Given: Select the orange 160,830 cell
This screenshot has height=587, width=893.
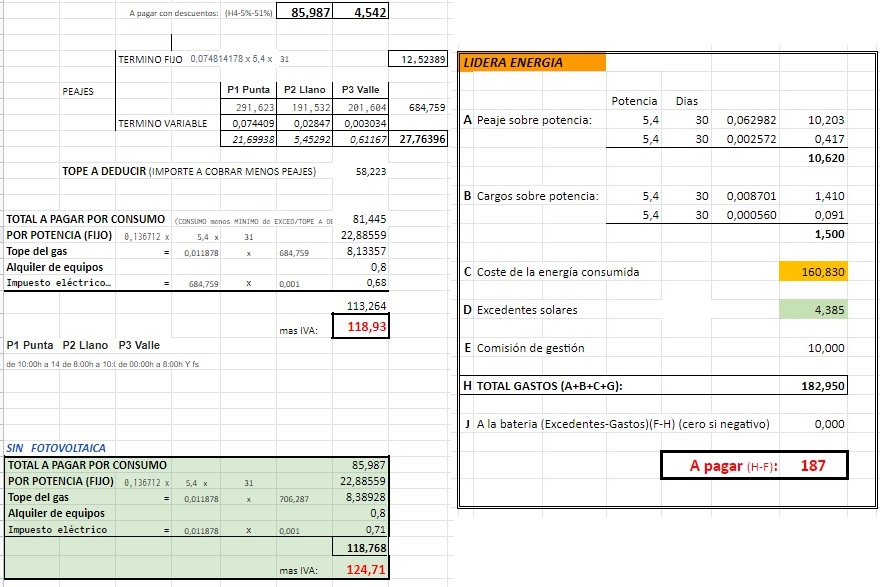Looking at the screenshot, I should pyautogui.click(x=813, y=272).
